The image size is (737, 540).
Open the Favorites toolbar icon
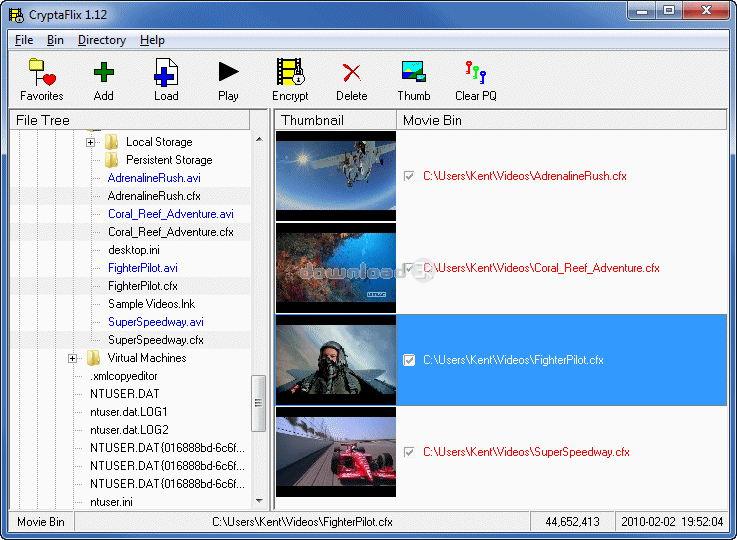pyautogui.click(x=42, y=72)
